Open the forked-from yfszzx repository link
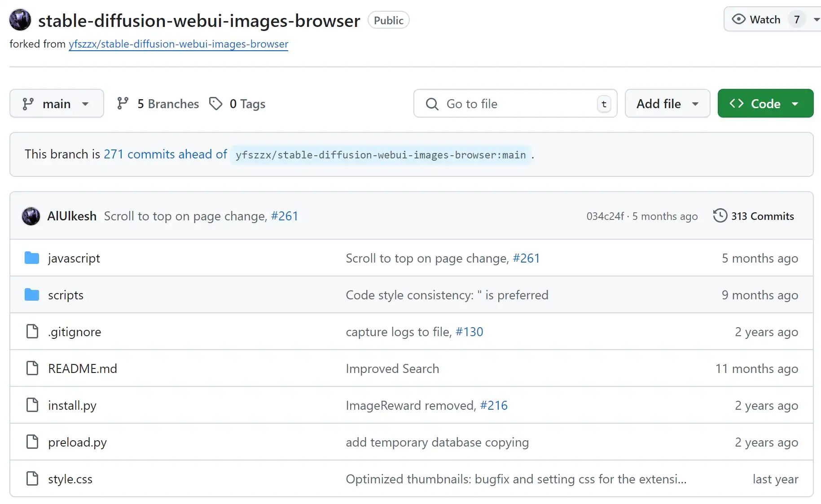Screen dimensions: 821x504 click(x=178, y=44)
